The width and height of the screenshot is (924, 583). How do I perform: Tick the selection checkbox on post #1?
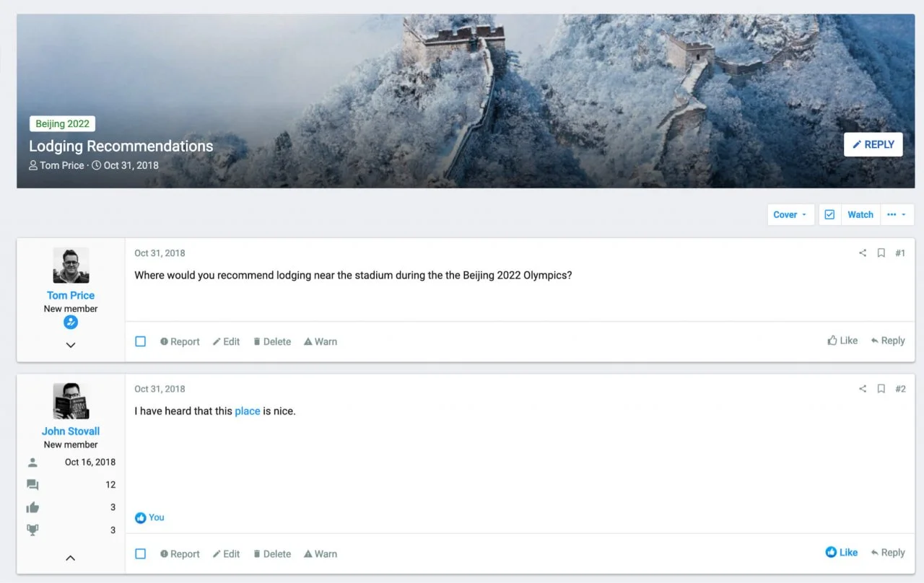141,341
